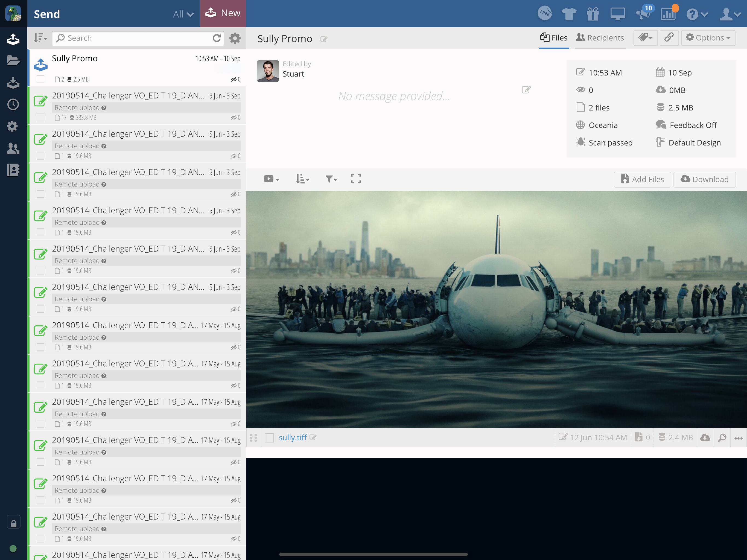Image resolution: width=747 pixels, height=560 pixels.
Task: Open the file filter dropdown
Action: pyautogui.click(x=331, y=179)
